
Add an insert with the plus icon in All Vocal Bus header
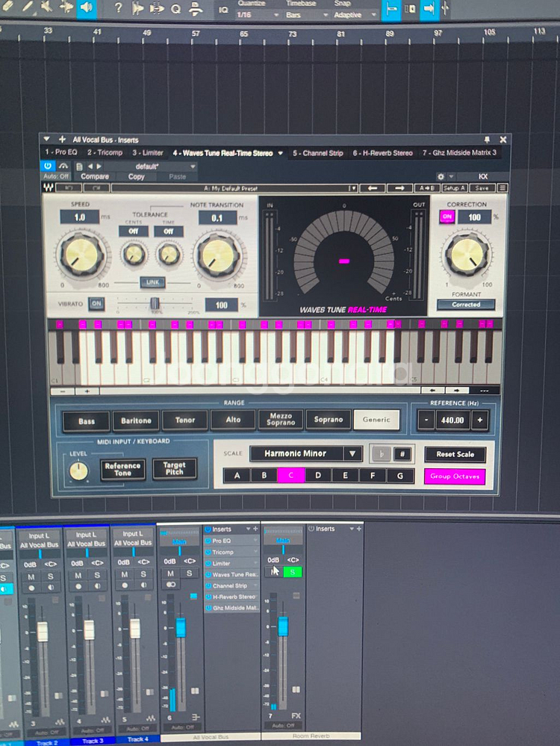pos(62,140)
